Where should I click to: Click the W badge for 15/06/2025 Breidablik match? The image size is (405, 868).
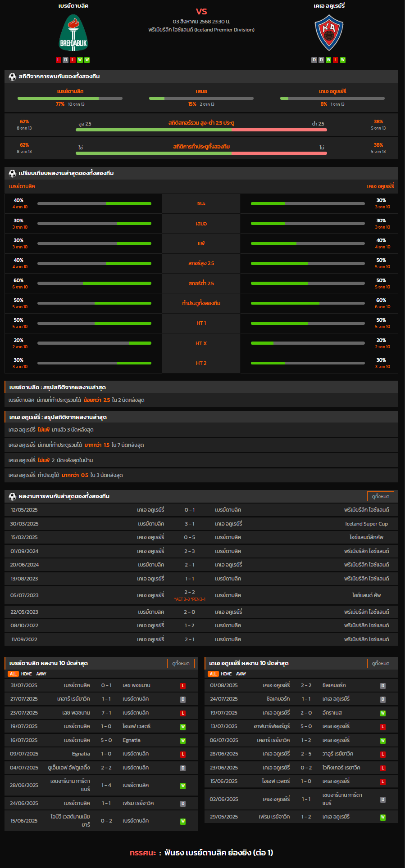[183, 821]
